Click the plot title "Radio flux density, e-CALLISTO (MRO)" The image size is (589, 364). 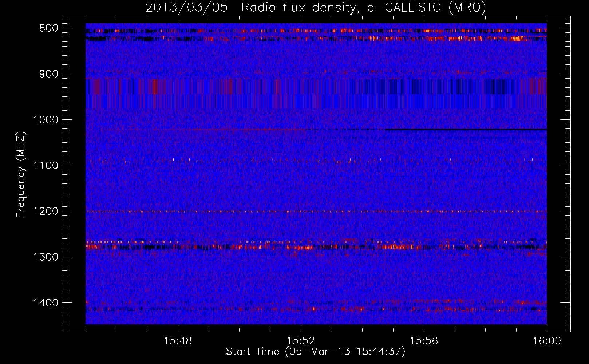[x=364, y=7]
